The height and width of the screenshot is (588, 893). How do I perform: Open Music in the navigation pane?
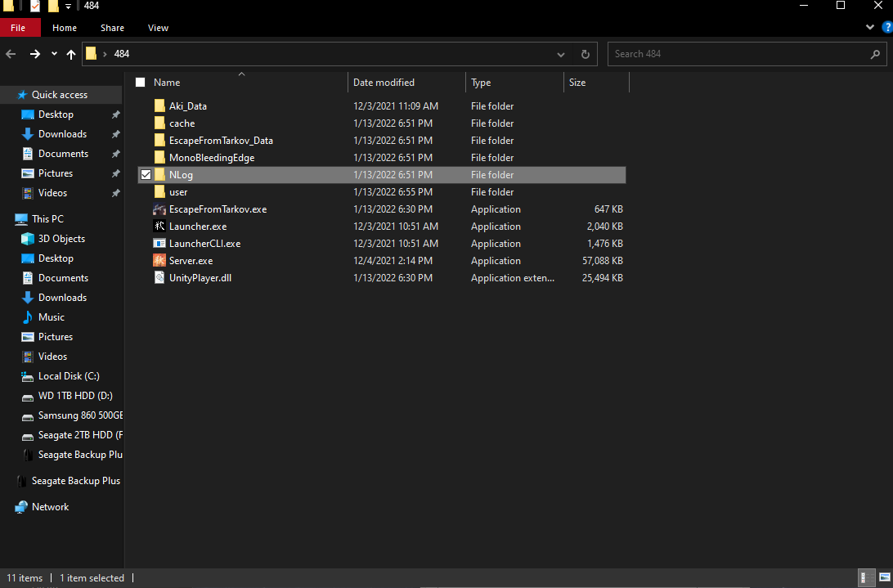tap(52, 317)
